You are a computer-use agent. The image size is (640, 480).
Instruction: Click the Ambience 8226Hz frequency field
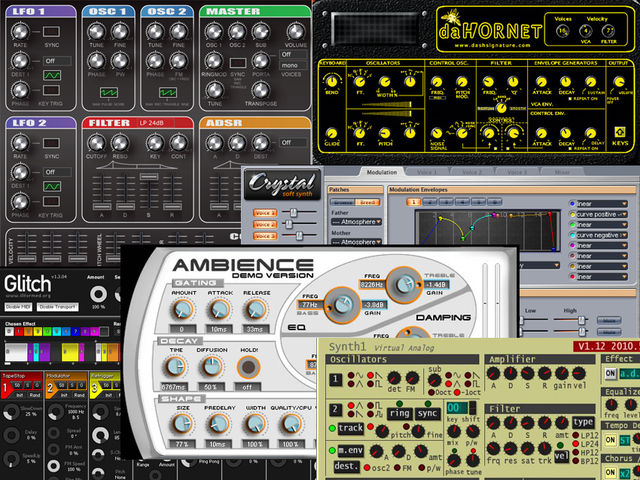371,284
